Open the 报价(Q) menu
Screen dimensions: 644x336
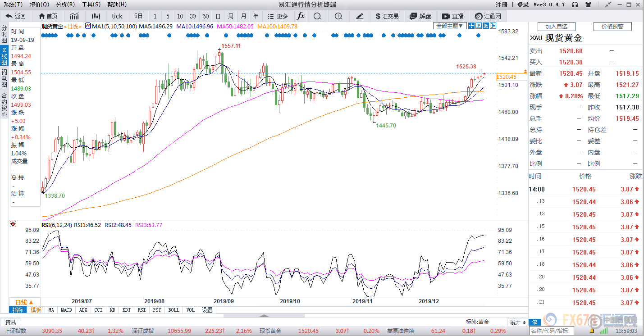click(39, 5)
